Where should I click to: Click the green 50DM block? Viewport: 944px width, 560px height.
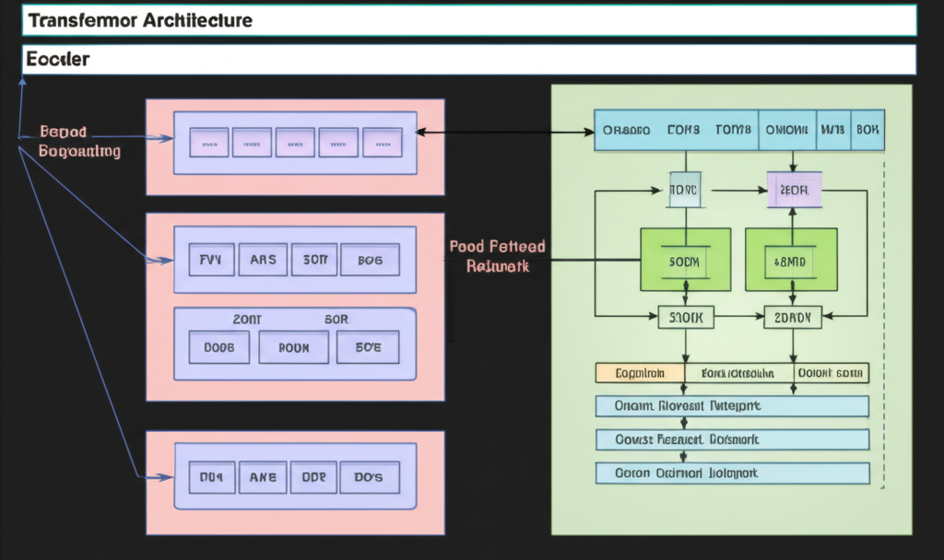coord(685,259)
